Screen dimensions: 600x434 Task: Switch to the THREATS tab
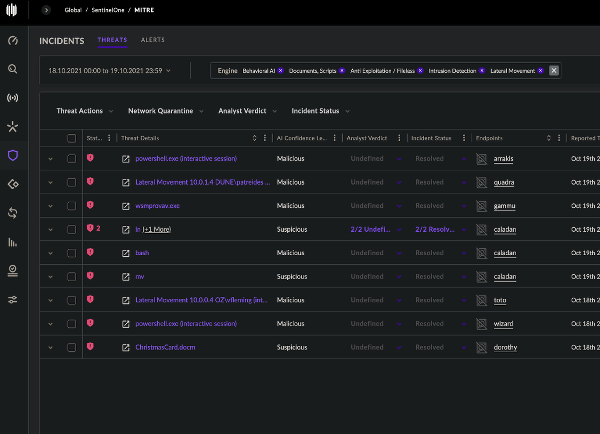tap(112, 40)
